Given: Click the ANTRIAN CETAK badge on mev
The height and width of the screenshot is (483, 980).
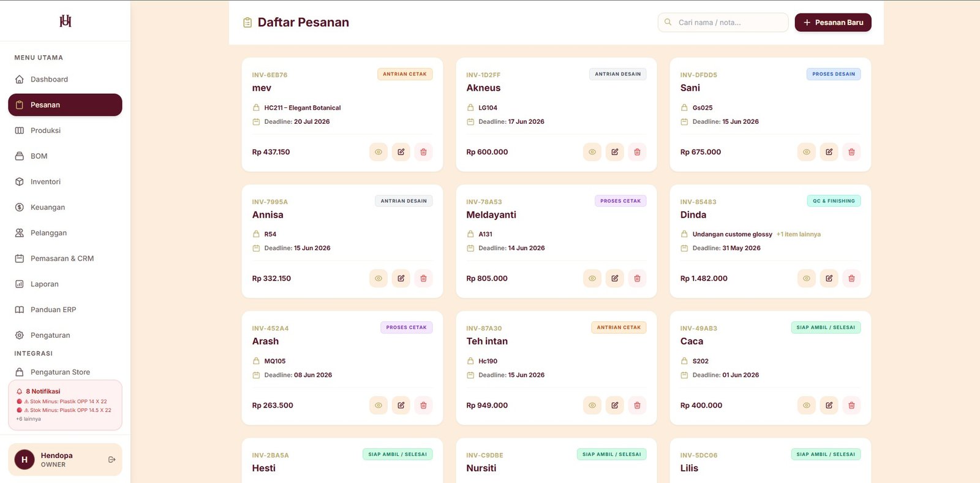Looking at the screenshot, I should (x=405, y=74).
